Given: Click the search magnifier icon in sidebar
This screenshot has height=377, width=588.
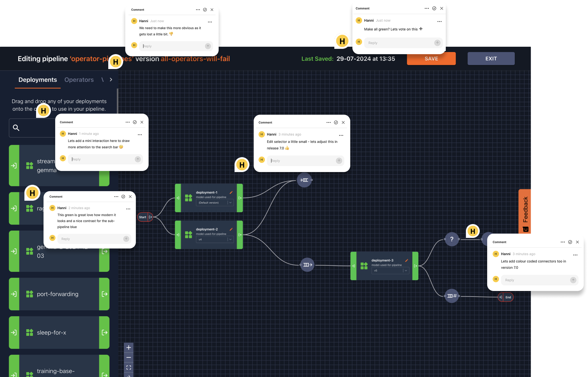Looking at the screenshot, I should click(16, 128).
